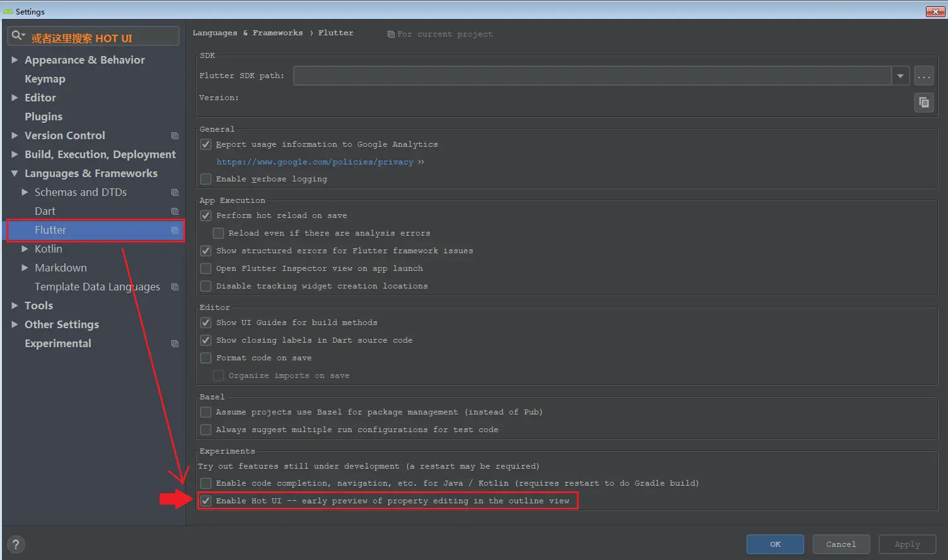Image resolution: width=948 pixels, height=560 pixels.
Task: Expand the Other Settings node
Action: (x=14, y=324)
